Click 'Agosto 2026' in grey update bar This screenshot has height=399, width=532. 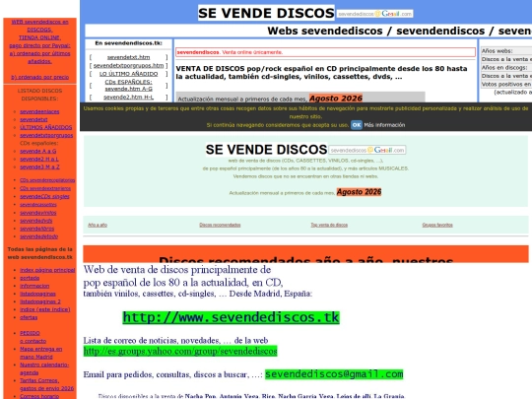tap(336, 99)
